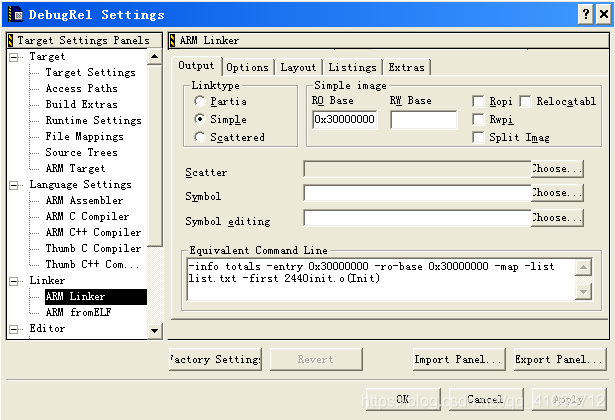
Task: Switch to the Extras tab
Action: [407, 67]
